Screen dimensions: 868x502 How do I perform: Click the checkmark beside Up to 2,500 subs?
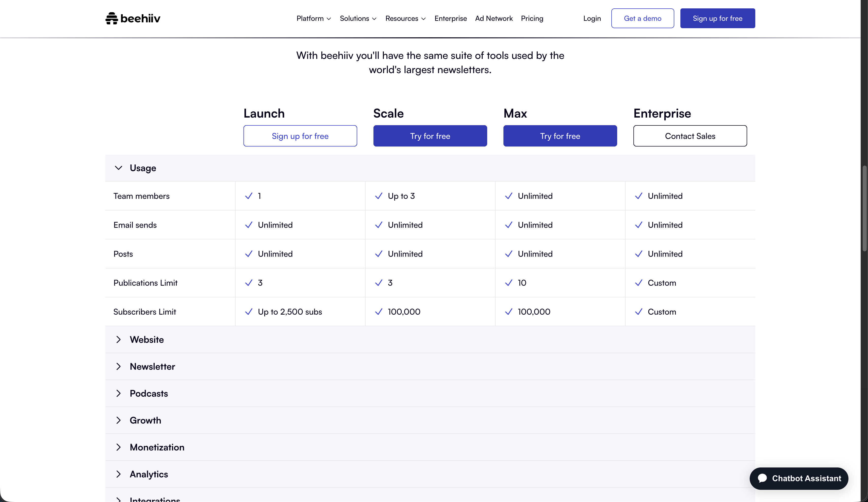(x=249, y=312)
